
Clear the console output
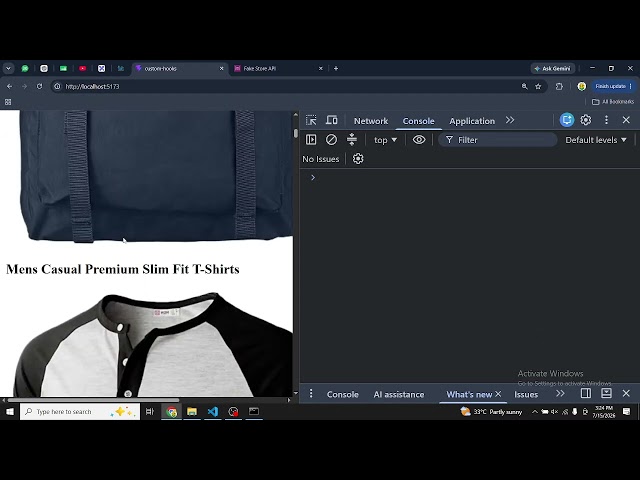click(331, 140)
